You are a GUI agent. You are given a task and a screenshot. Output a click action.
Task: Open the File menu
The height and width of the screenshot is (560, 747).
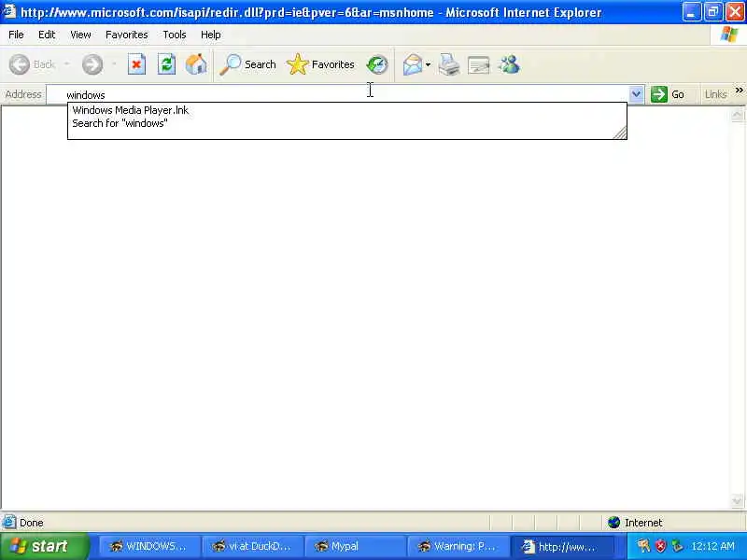click(16, 35)
